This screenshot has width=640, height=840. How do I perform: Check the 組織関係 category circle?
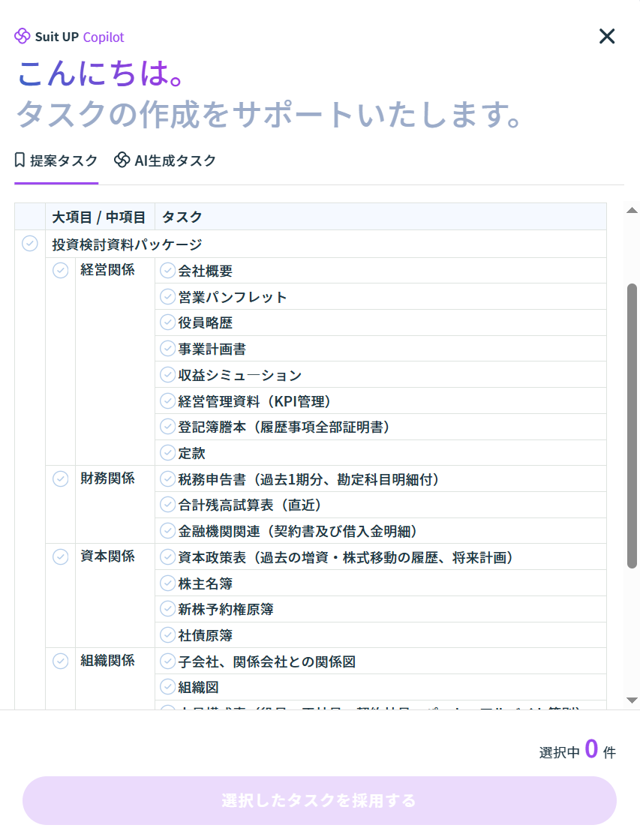[x=61, y=661]
